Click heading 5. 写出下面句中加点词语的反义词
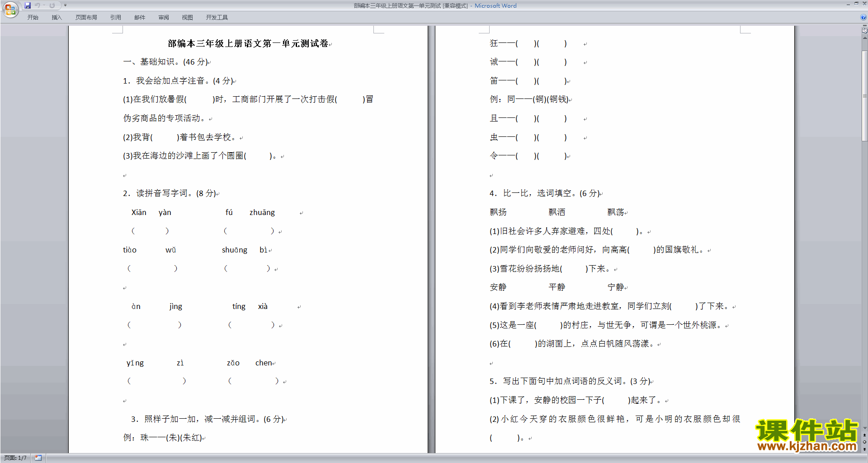Image resolution: width=868 pixels, height=463 pixels. (x=570, y=381)
